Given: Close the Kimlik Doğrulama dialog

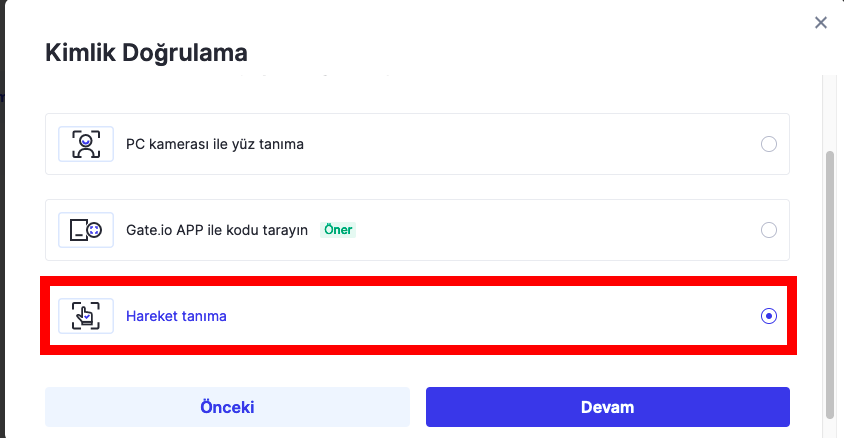Looking at the screenshot, I should click(821, 23).
